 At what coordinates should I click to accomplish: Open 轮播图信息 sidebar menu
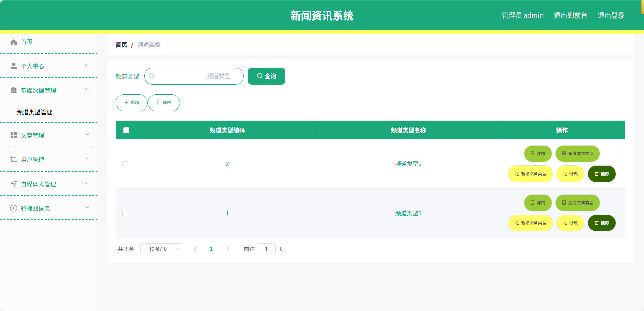(x=49, y=208)
